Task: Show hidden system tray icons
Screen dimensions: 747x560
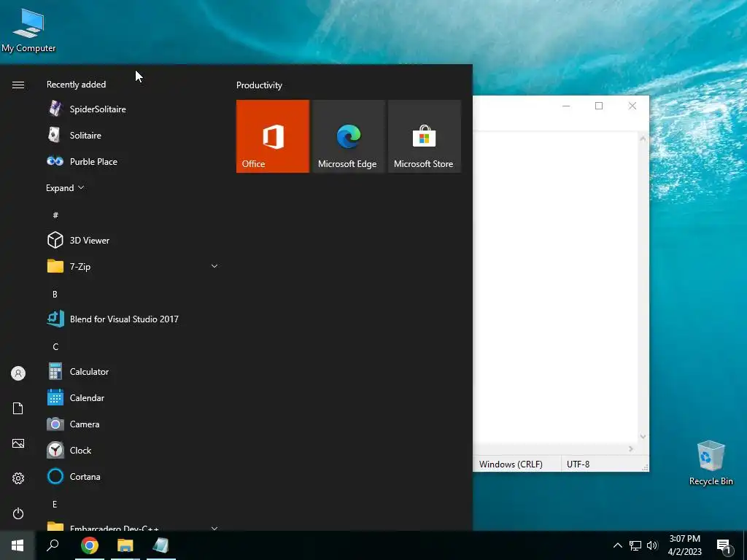Action: pyautogui.click(x=617, y=545)
